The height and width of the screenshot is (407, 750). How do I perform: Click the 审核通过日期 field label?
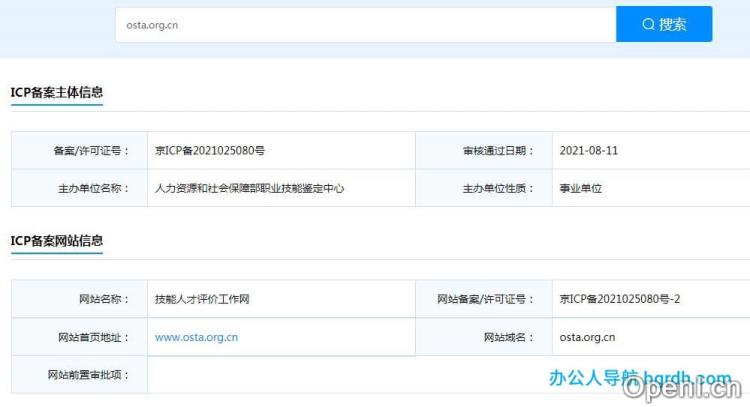[x=492, y=150]
